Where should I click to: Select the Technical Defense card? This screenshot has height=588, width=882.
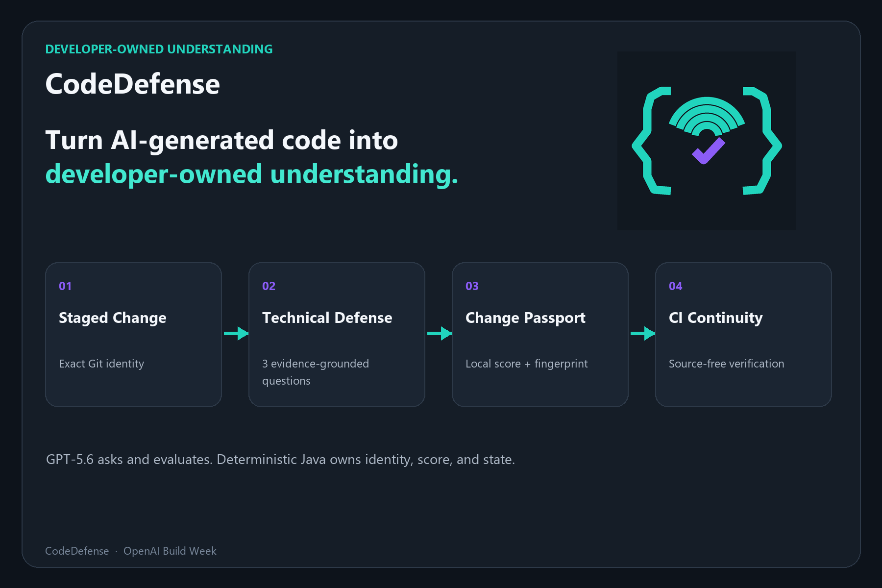(x=337, y=335)
